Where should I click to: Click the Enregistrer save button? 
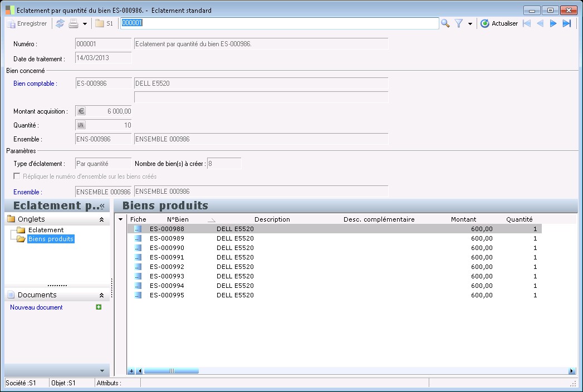[27, 23]
